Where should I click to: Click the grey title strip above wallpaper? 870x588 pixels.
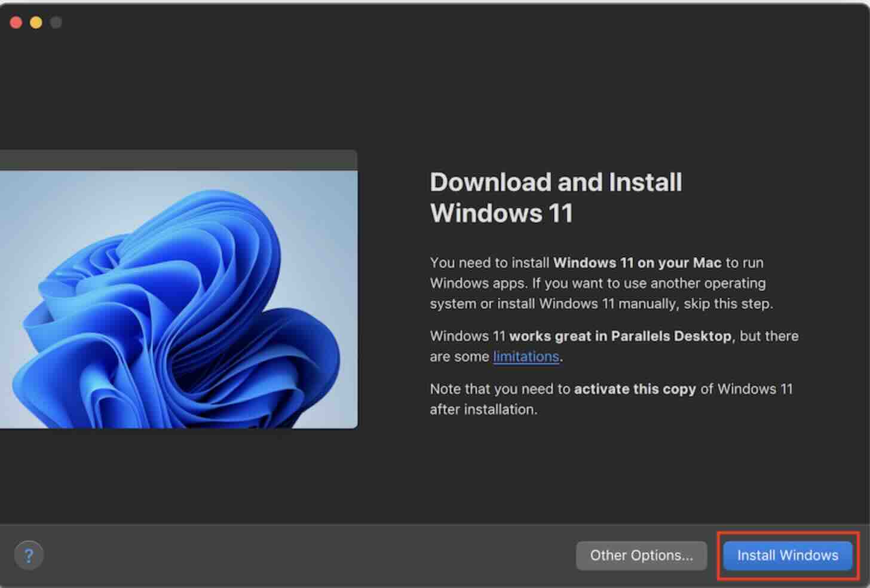[179, 160]
